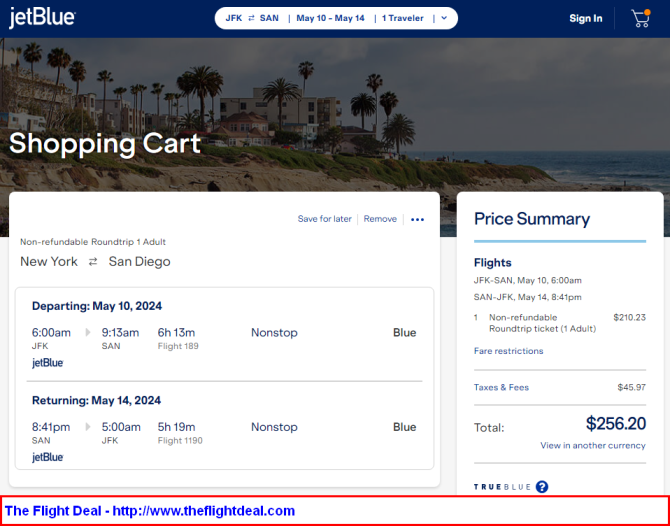Open the three-dot more options menu
The width and height of the screenshot is (670, 526).
pyautogui.click(x=417, y=220)
